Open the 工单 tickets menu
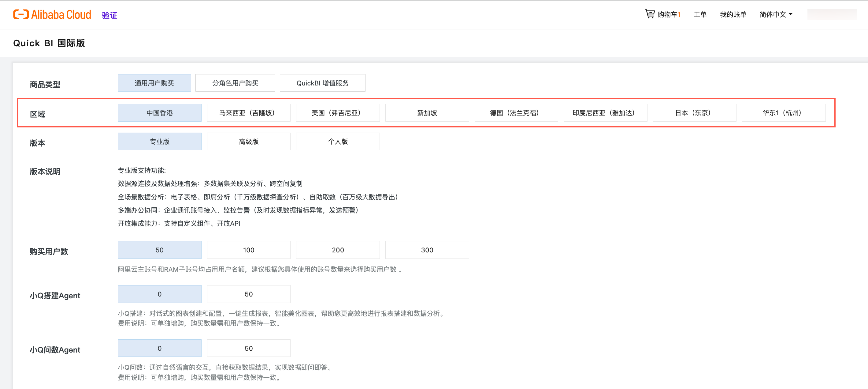The image size is (868, 389). (x=700, y=14)
